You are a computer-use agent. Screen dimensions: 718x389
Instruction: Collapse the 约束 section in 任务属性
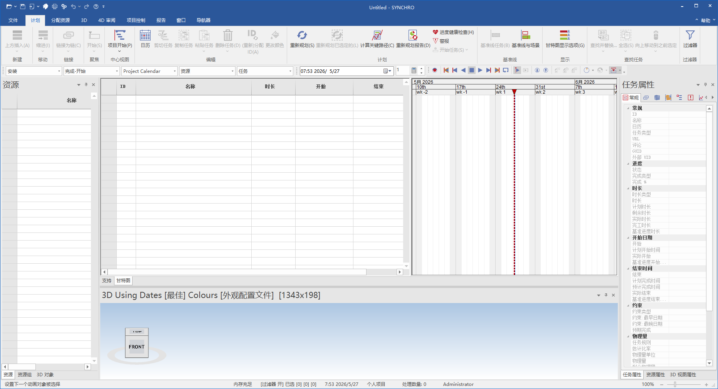[x=628, y=305]
